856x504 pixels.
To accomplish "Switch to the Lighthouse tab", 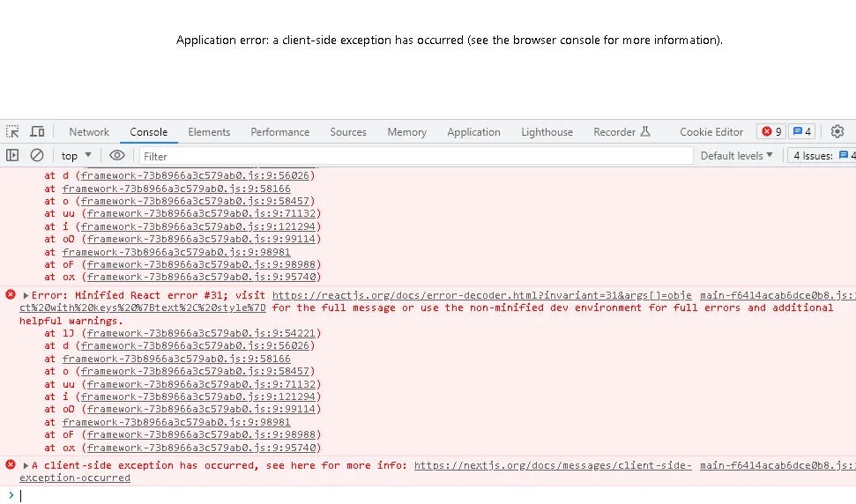I will 547,132.
